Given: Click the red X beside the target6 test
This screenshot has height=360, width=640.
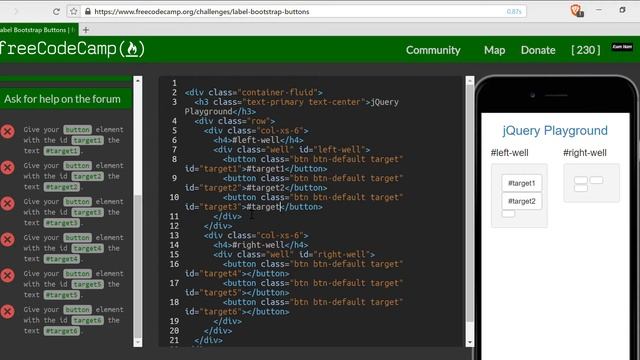Looking at the screenshot, I should (7, 311).
